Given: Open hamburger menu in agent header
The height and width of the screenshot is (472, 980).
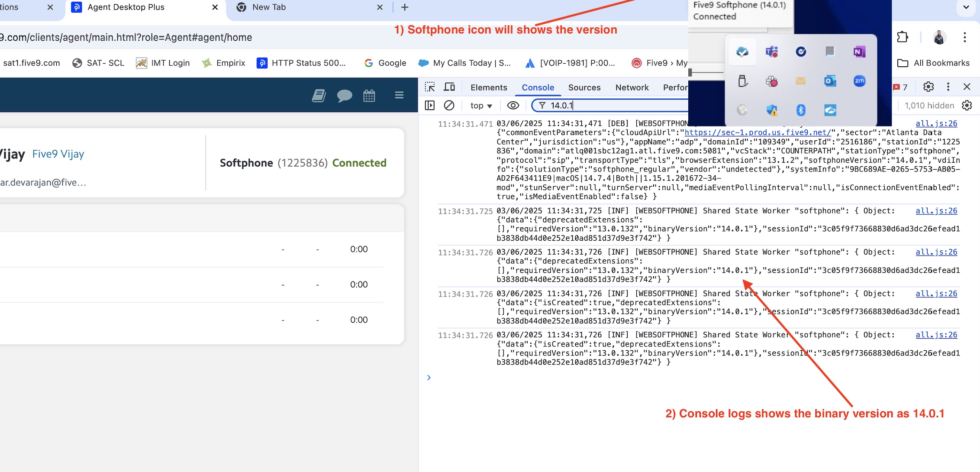Looking at the screenshot, I should 399,95.
